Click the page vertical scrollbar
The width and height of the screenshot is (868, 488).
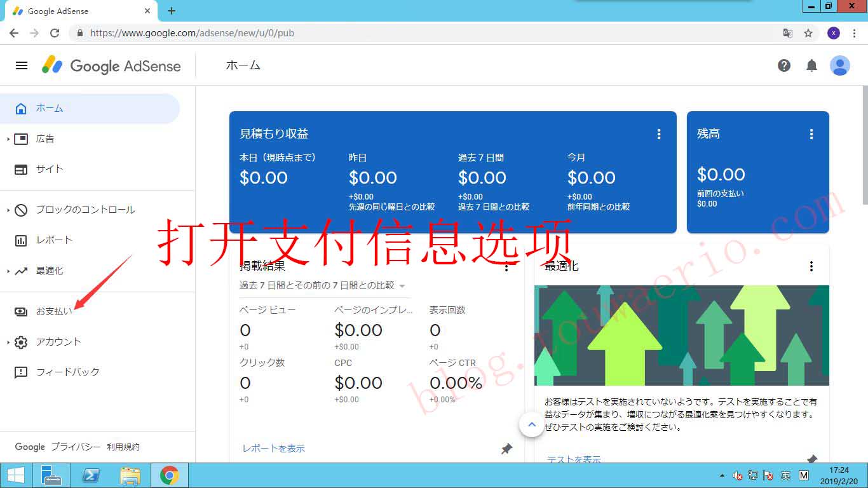tap(864, 146)
